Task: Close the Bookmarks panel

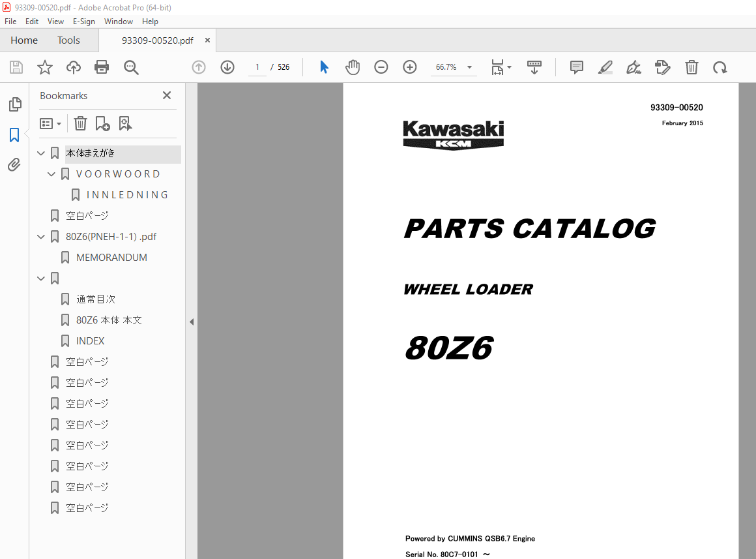Action: [167, 95]
